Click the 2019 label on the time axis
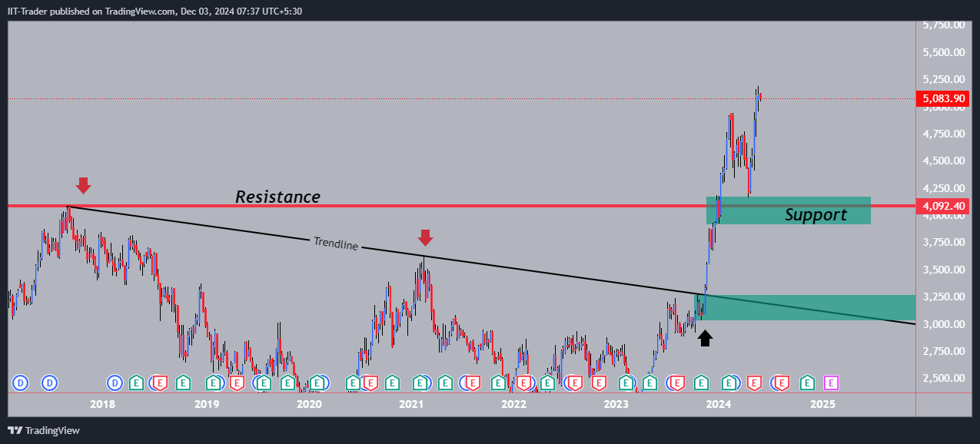Screen dimensions: 980x444 point(206,404)
